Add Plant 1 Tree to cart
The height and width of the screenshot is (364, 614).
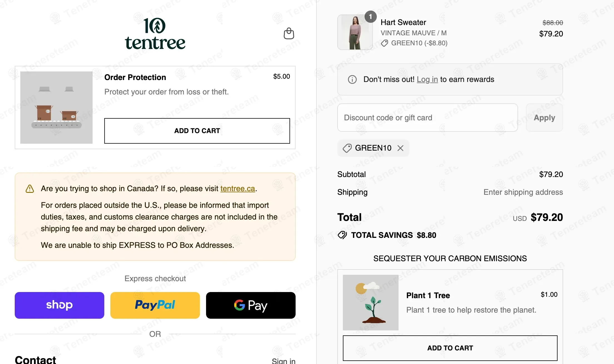tap(450, 348)
